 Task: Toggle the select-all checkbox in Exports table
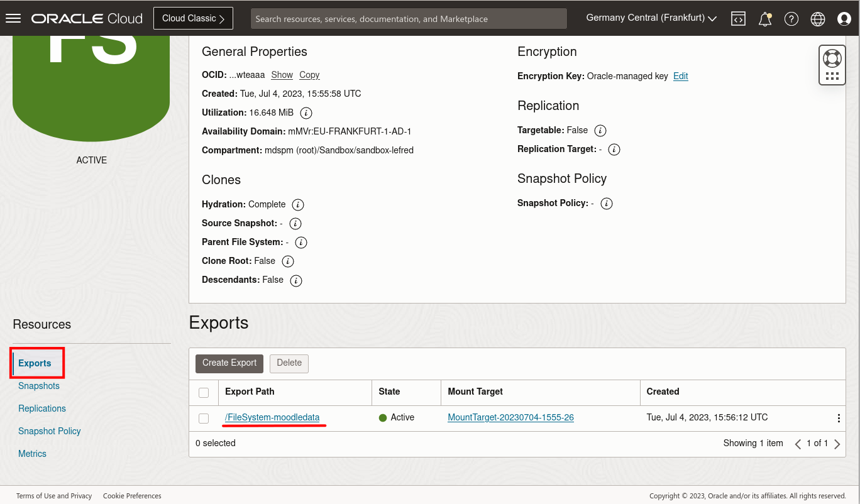(204, 392)
